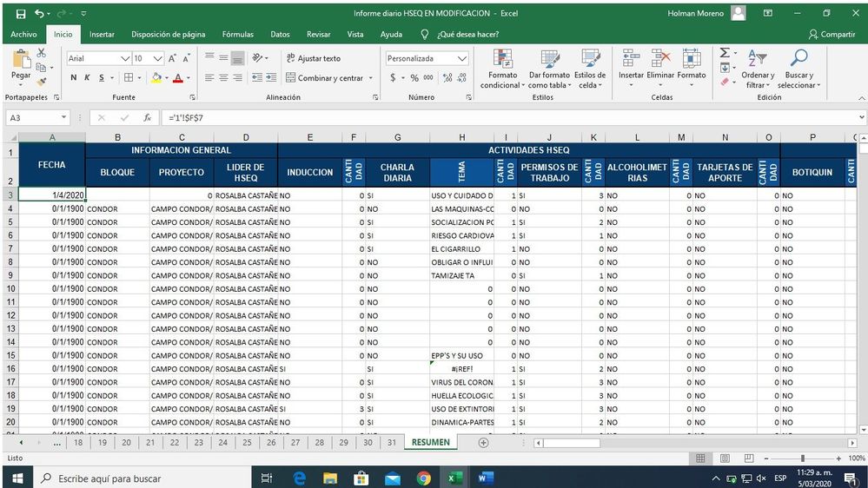Click the insert function fx button

(147, 118)
